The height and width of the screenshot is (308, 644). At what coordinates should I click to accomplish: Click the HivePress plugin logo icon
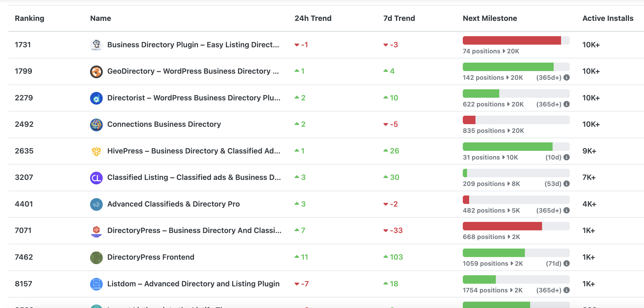96,151
